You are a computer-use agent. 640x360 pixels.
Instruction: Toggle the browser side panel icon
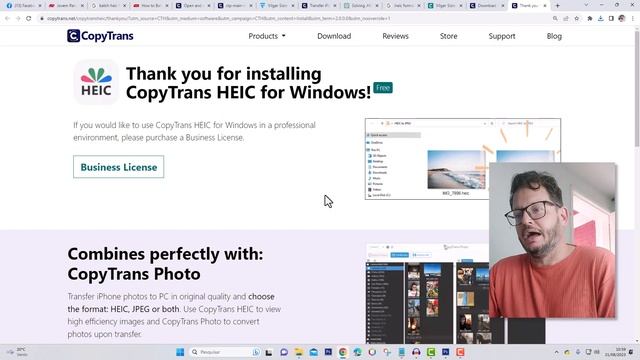[x=611, y=18]
